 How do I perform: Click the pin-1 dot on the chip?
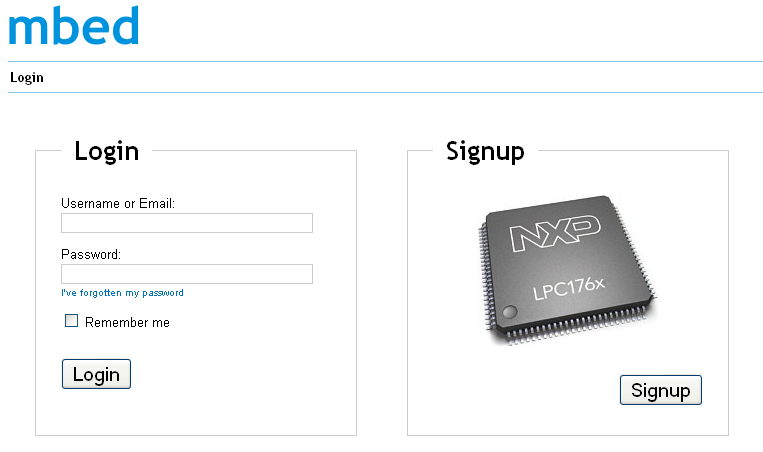[x=509, y=314]
